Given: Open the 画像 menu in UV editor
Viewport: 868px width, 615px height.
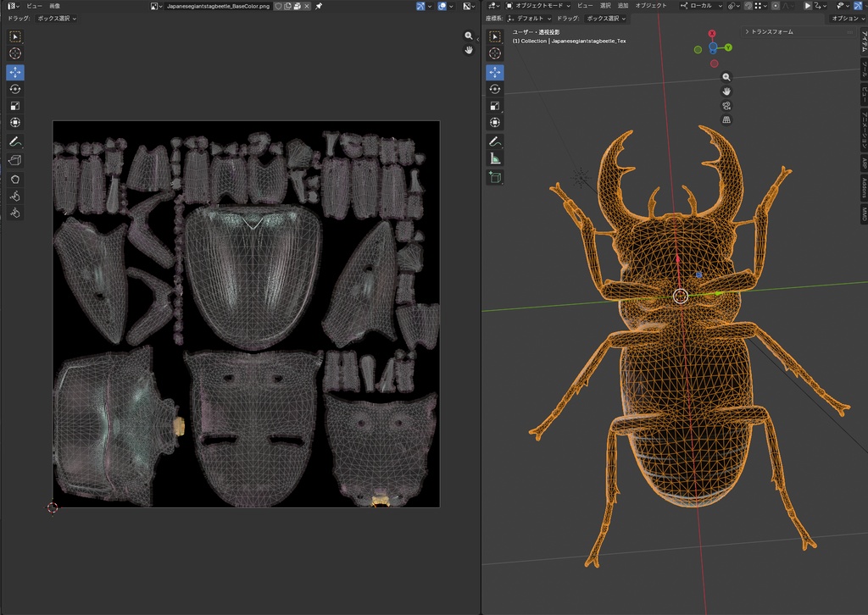Looking at the screenshot, I should click(x=55, y=6).
